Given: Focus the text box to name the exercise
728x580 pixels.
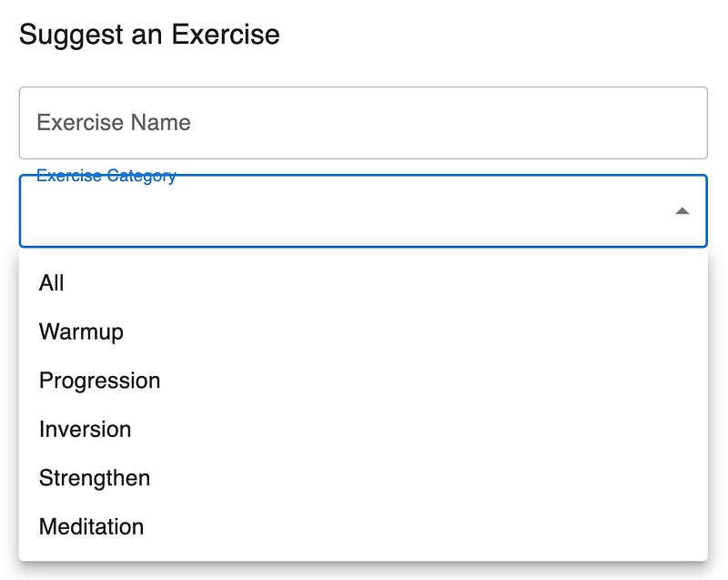Looking at the screenshot, I should coord(362,123).
